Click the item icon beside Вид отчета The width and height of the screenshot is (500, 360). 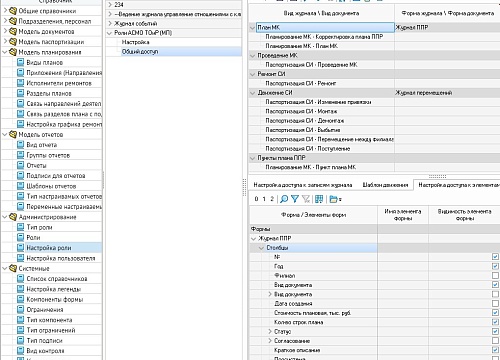21,145
